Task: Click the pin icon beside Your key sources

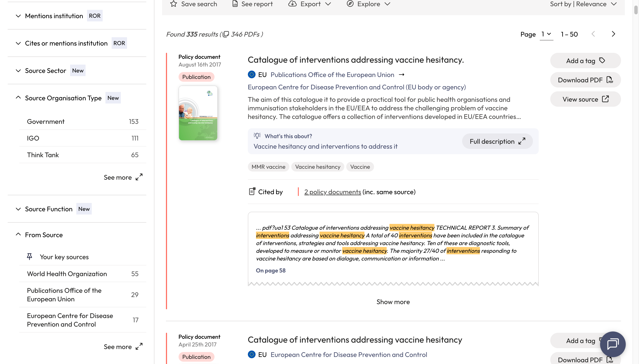Action: click(x=30, y=256)
